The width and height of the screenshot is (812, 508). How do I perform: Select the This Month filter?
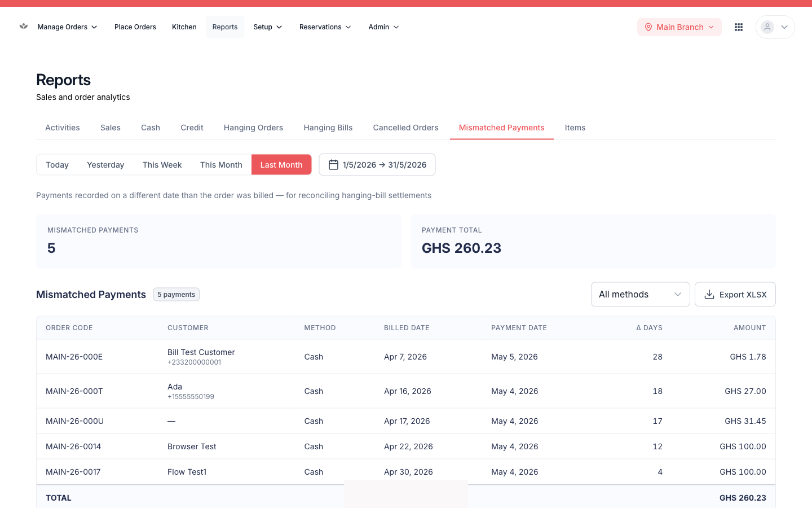[x=221, y=165]
